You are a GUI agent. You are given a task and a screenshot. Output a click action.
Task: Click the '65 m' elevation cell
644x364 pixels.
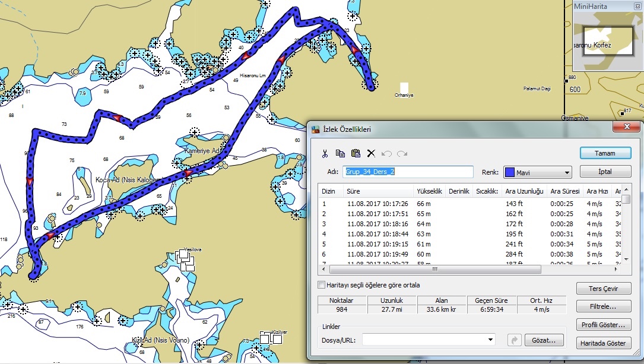(x=424, y=214)
